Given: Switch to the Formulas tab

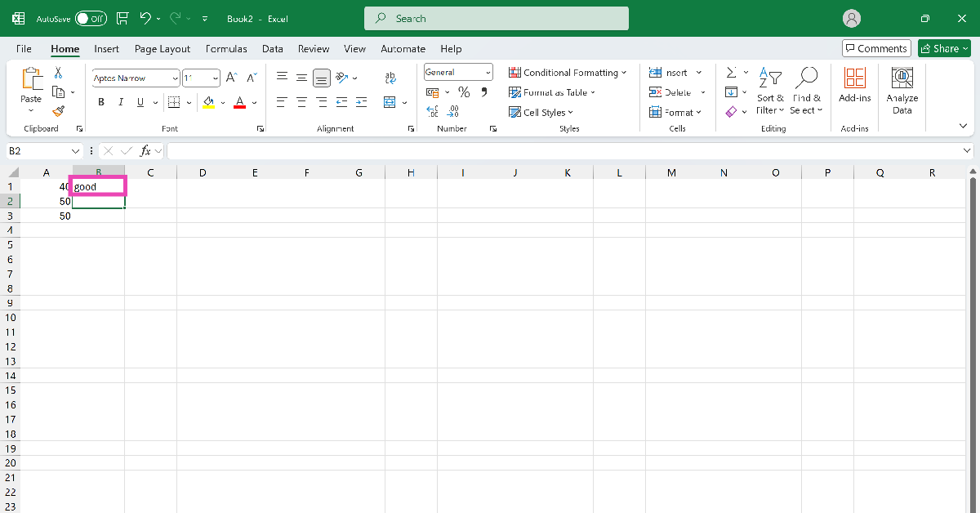Looking at the screenshot, I should coord(226,49).
